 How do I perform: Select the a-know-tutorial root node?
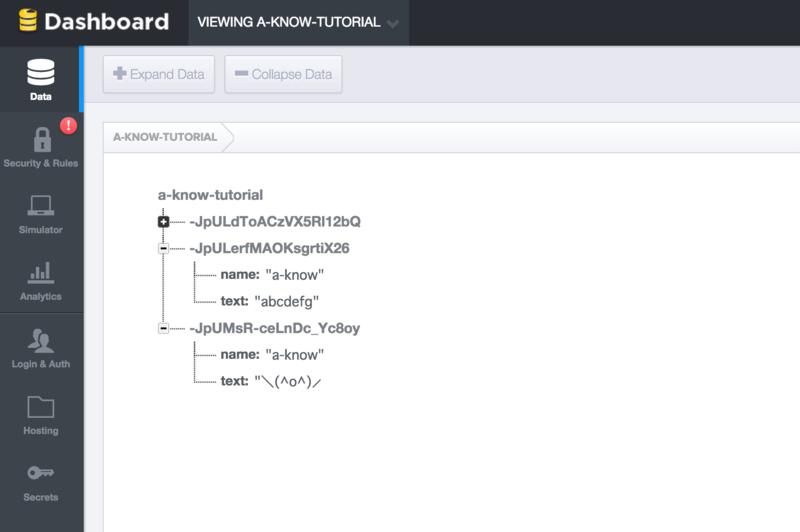point(210,195)
